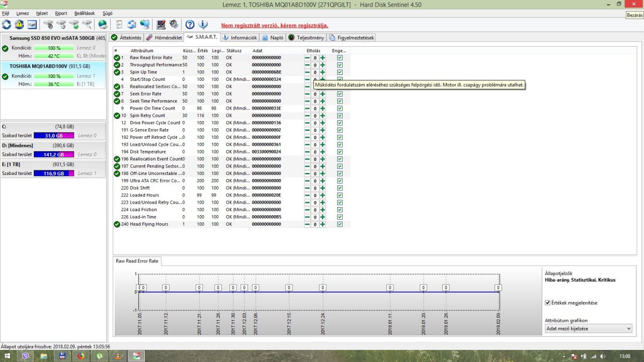The image size is (644, 362).
Task: Uncheck the Raw Read Error Rate enable checkbox
Action: 340,58
